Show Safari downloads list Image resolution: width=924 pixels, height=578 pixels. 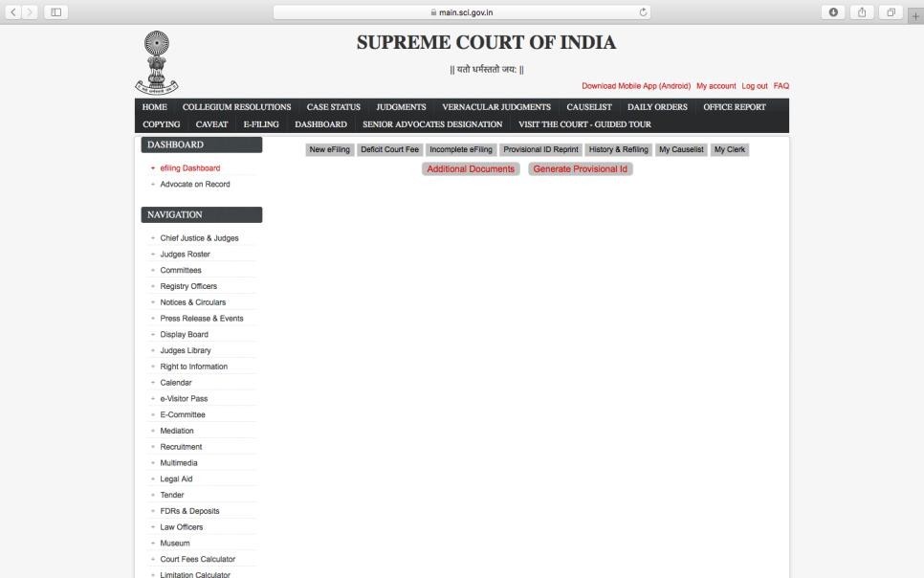click(x=833, y=11)
